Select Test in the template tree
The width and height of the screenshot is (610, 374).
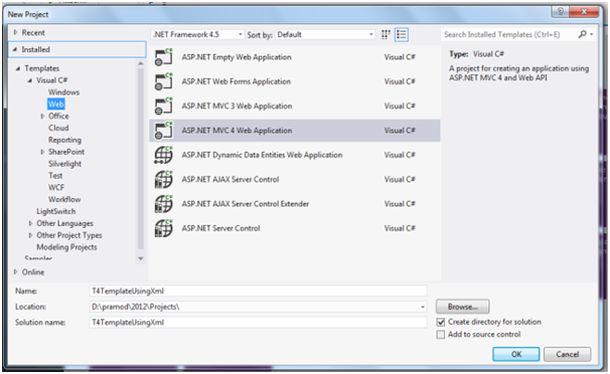55,176
